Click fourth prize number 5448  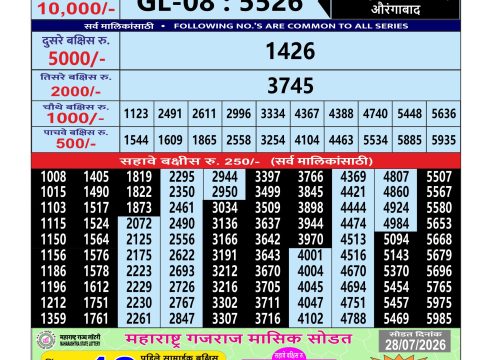click(x=409, y=114)
